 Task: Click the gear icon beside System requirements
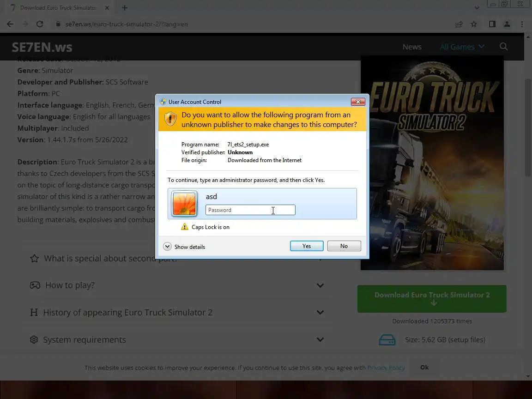click(x=34, y=339)
